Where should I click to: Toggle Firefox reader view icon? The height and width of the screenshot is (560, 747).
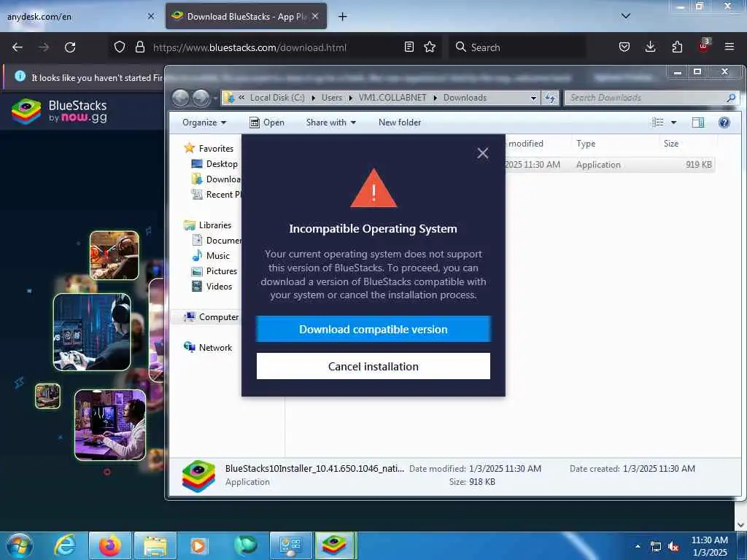[409, 47]
